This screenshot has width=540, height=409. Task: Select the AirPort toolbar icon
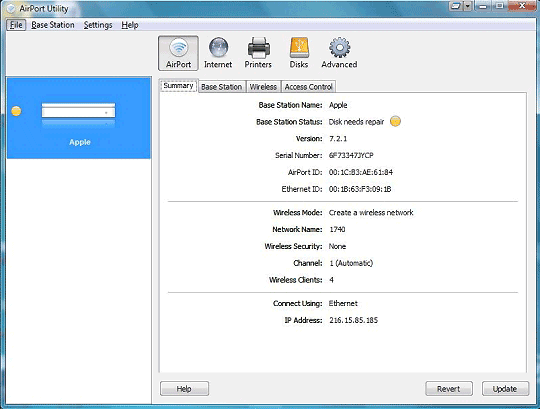click(178, 53)
